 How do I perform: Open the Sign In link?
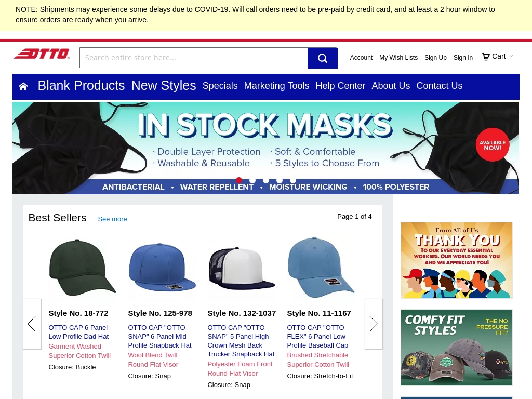(x=463, y=58)
